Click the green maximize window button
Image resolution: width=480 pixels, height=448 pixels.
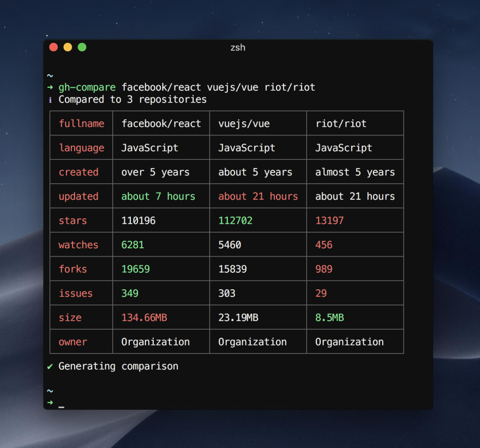82,47
